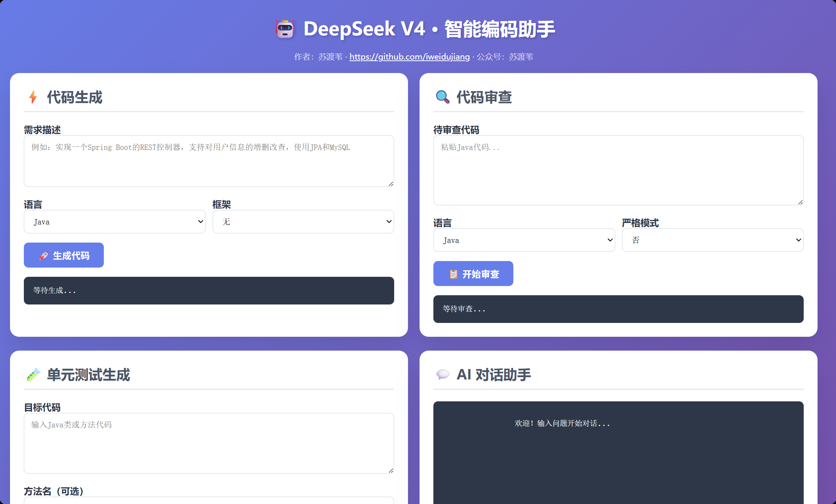The height and width of the screenshot is (504, 836).
Task: Click the lightning bolt icon beside 代码生成
Action: 33,97
